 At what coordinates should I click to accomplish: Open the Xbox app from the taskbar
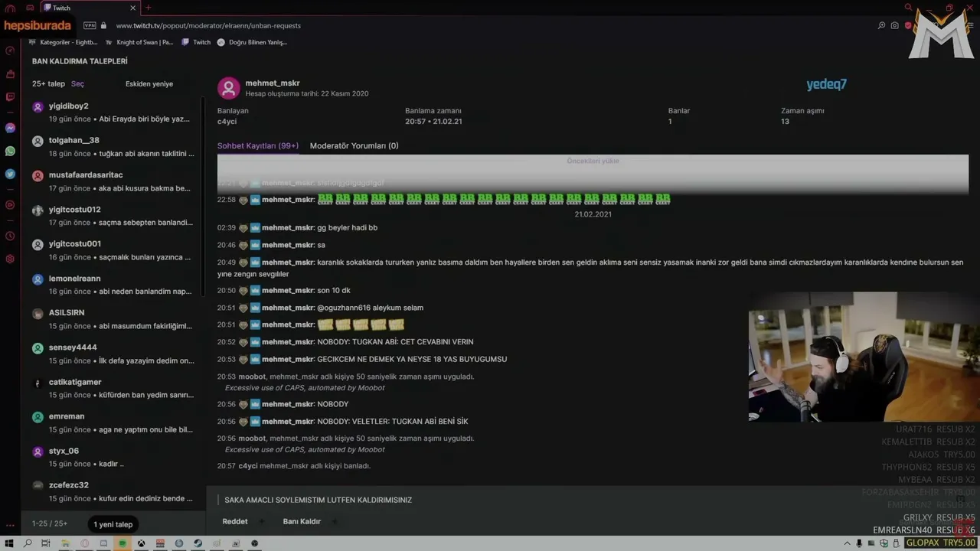pyautogui.click(x=141, y=543)
